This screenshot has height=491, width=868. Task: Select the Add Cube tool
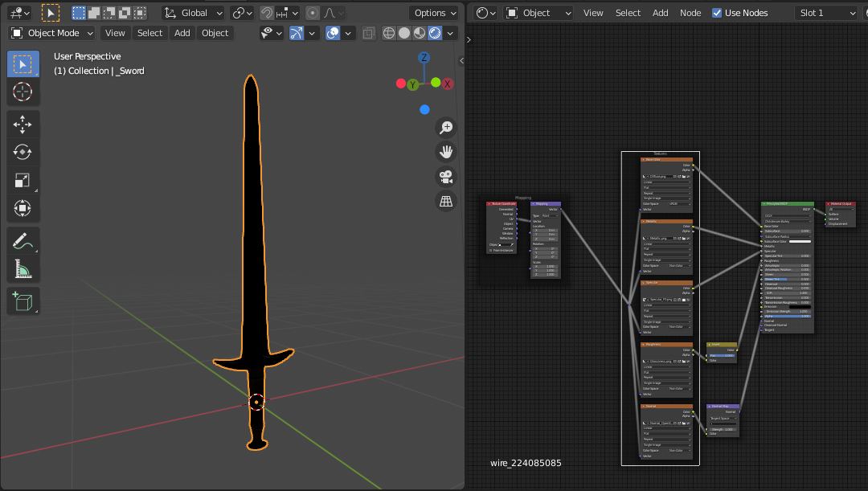(23, 301)
